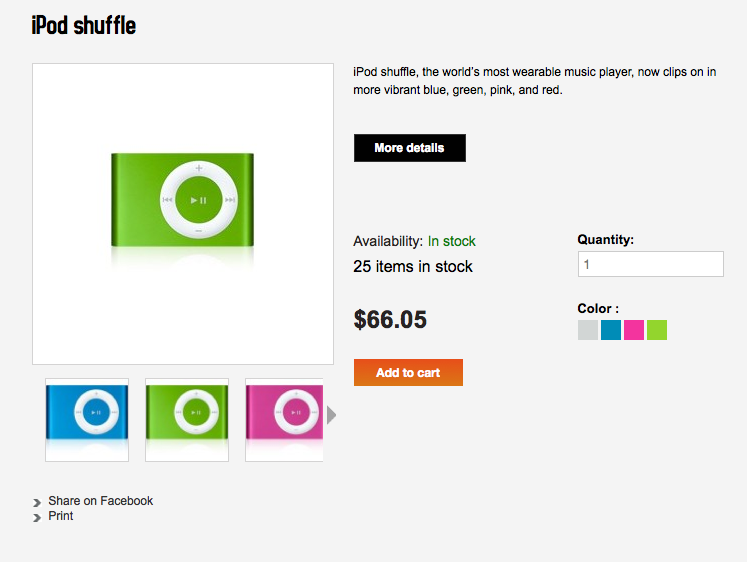Screen dimensions: 747x562
Task: Focus the Quantity input field
Action: tap(650, 264)
